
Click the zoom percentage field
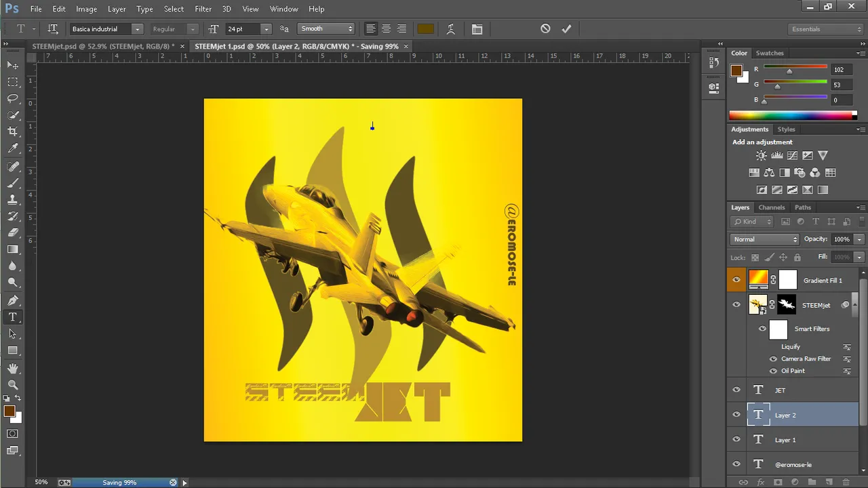41,482
